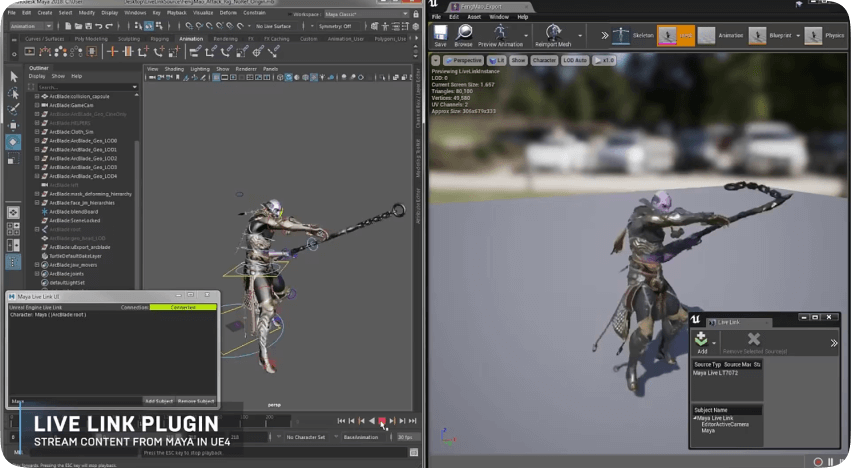Open the Playback menu in Maya

pyautogui.click(x=176, y=12)
